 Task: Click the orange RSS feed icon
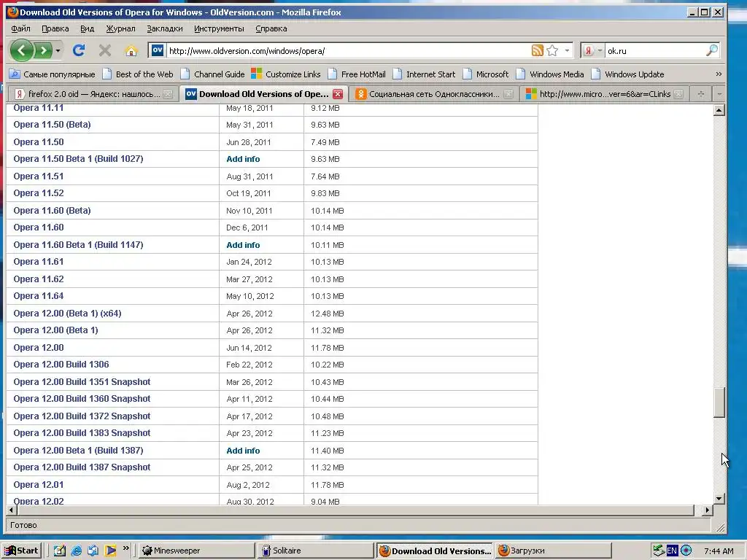(538, 50)
